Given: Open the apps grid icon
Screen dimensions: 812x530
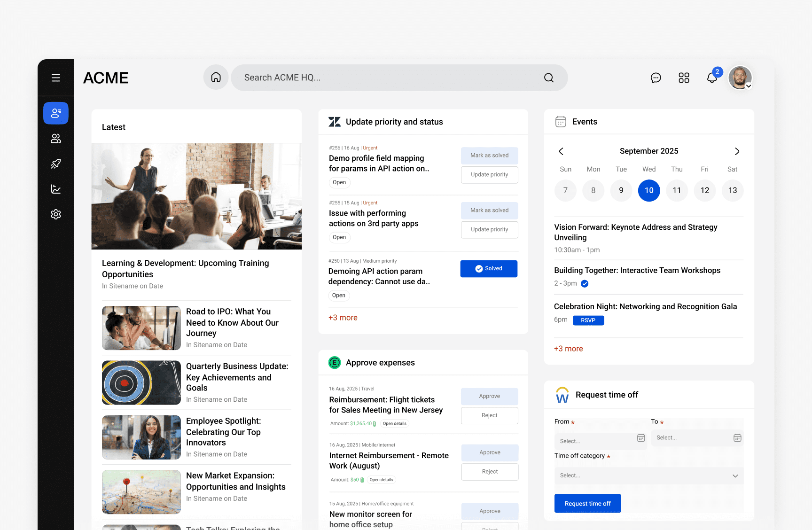Looking at the screenshot, I should [684, 78].
